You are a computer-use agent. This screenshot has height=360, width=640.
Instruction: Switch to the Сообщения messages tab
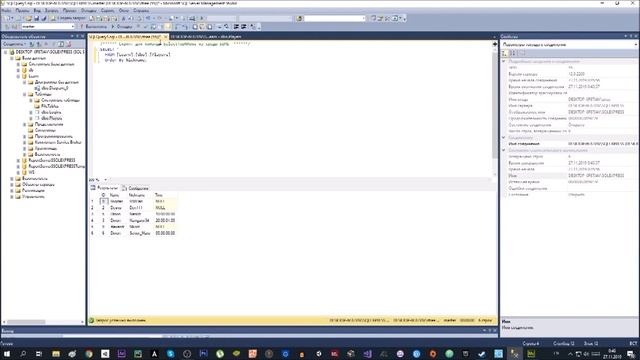click(135, 188)
